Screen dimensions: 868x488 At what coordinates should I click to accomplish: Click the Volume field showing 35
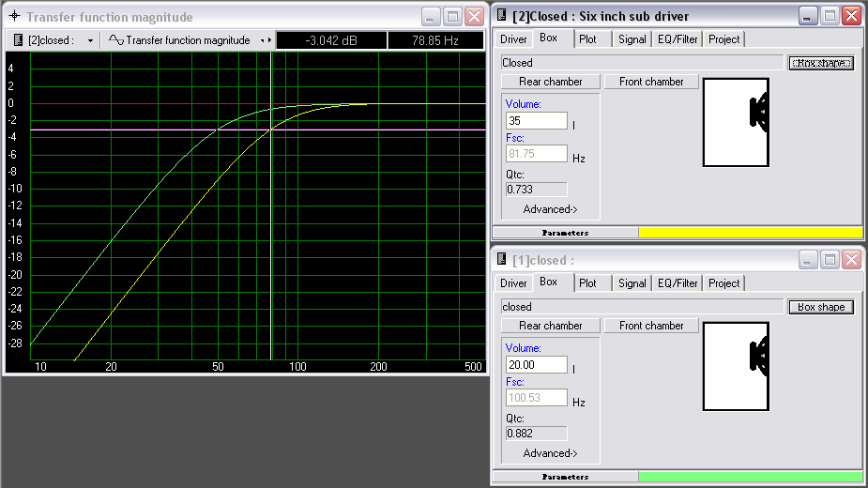click(x=537, y=121)
